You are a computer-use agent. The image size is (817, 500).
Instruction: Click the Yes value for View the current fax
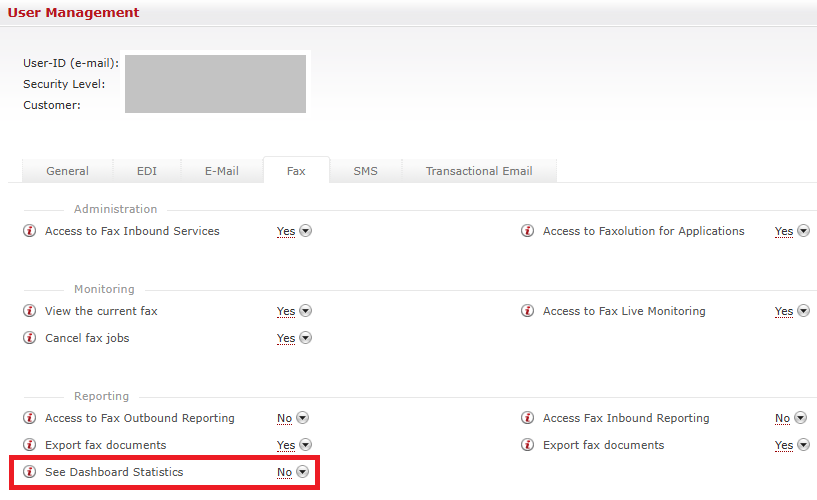[x=285, y=311]
